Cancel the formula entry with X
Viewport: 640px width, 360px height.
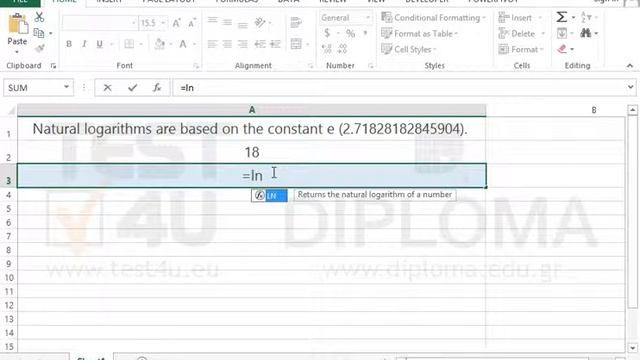[x=107, y=88]
